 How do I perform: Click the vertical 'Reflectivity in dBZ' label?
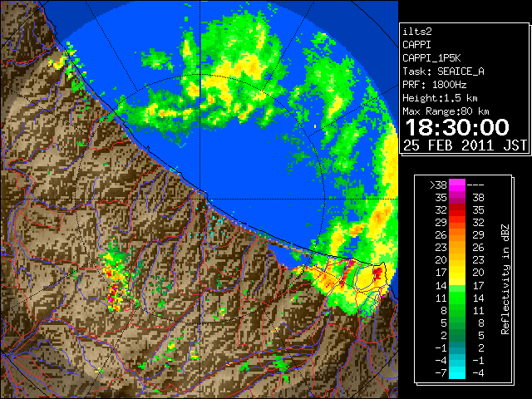pos(505,279)
